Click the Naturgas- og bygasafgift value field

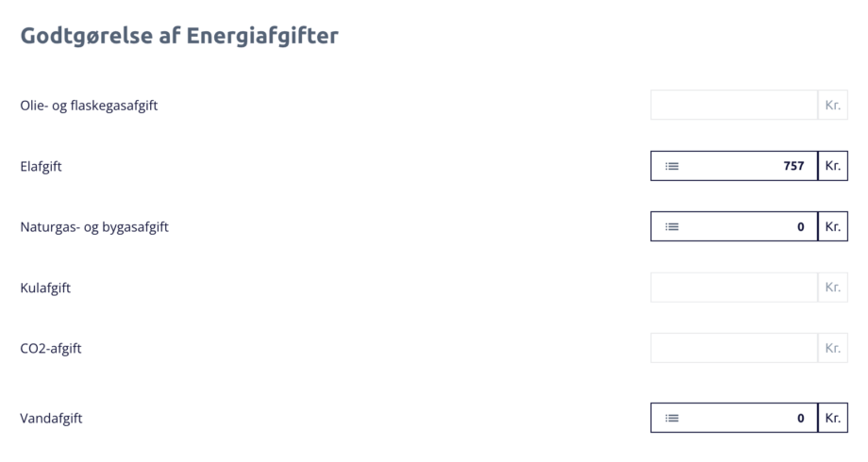(x=745, y=226)
